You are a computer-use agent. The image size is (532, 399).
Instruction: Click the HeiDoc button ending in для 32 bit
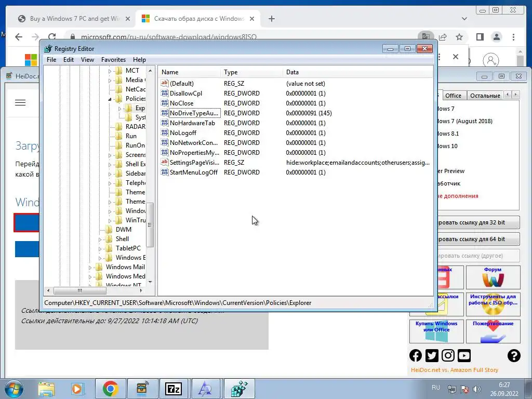[x=478, y=222]
